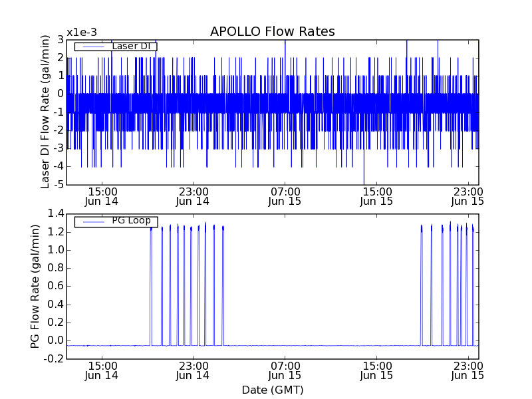
Task: Select the "Laser DI" legend entry
Action: pos(133,47)
